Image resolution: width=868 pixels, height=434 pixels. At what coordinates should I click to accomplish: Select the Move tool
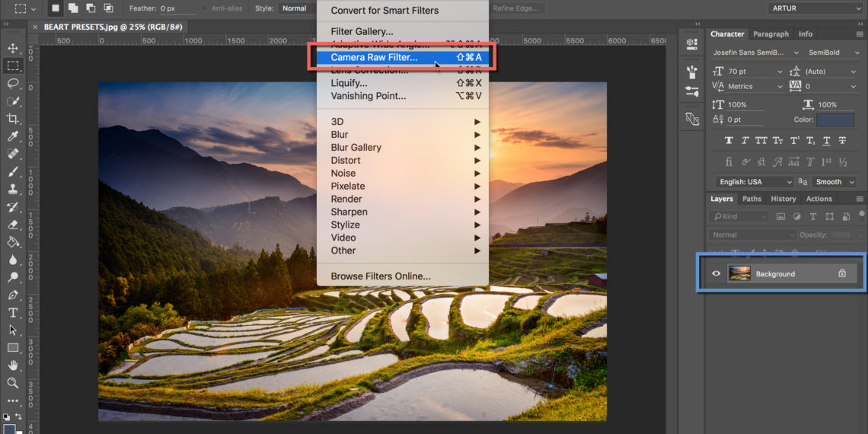coord(13,49)
